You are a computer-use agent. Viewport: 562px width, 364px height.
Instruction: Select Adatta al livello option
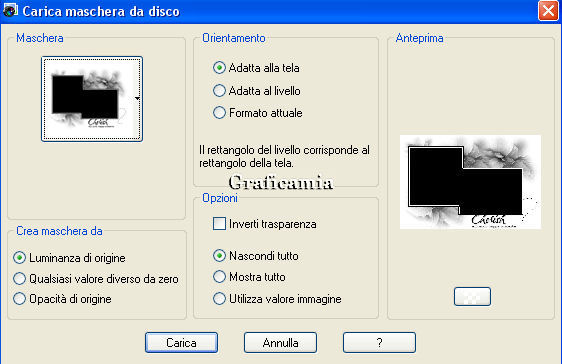tap(257, 91)
